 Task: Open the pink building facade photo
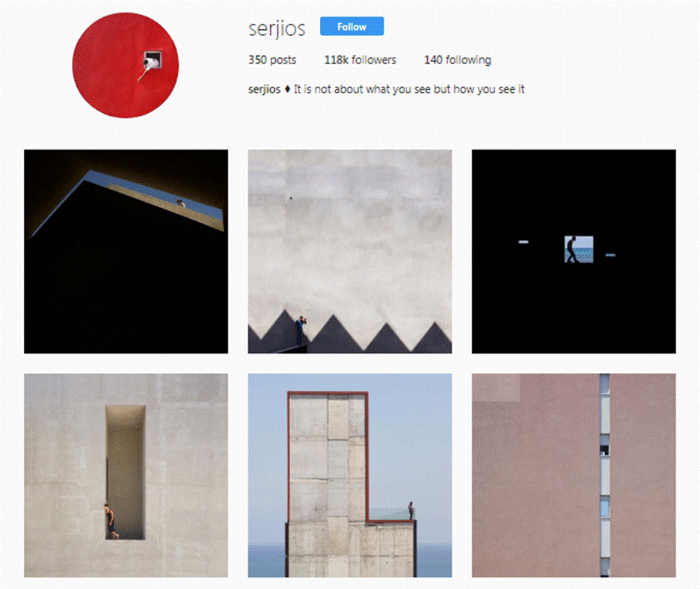(x=574, y=475)
